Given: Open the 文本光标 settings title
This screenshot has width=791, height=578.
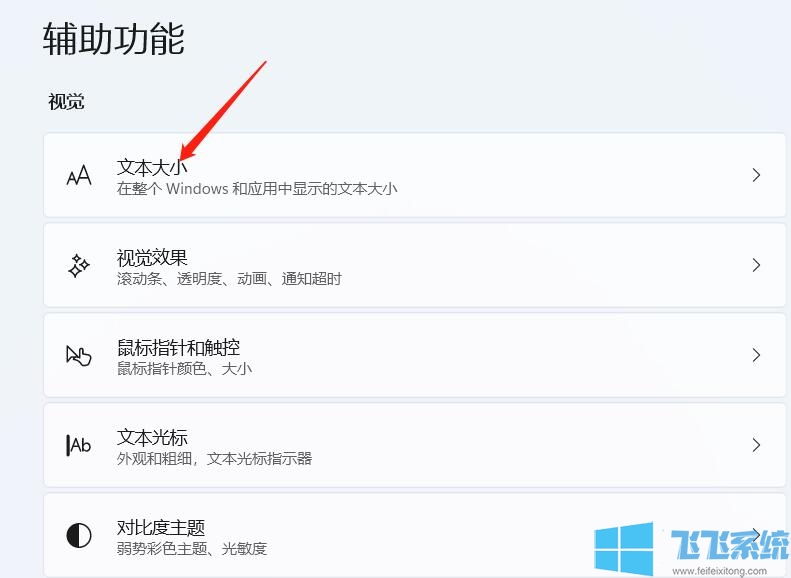Looking at the screenshot, I should (x=152, y=437).
